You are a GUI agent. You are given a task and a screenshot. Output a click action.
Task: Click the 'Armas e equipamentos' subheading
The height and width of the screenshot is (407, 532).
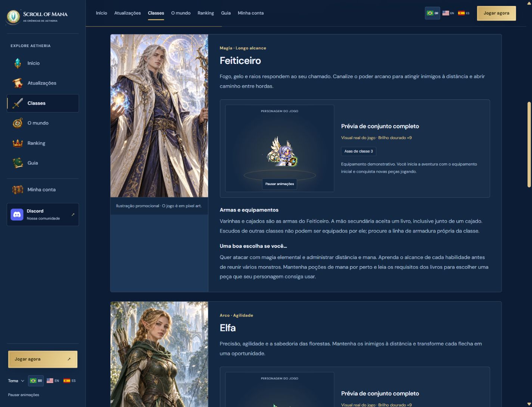click(x=249, y=210)
